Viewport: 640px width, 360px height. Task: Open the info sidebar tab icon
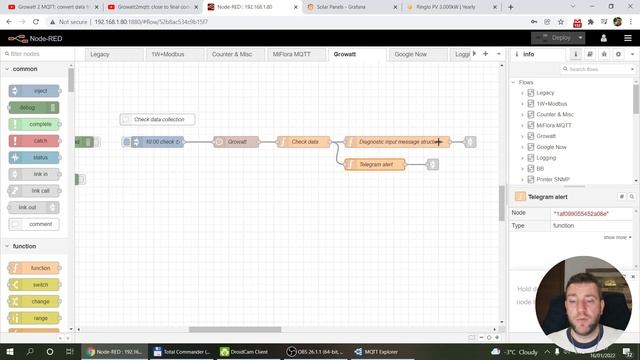[x=576, y=54]
